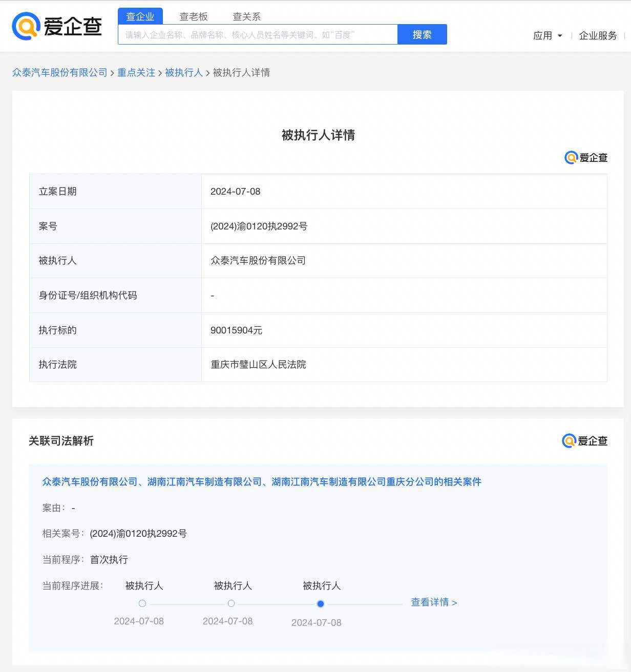Go to 被执行人 breadcrumb link
The width and height of the screenshot is (631, 672).
[x=184, y=73]
